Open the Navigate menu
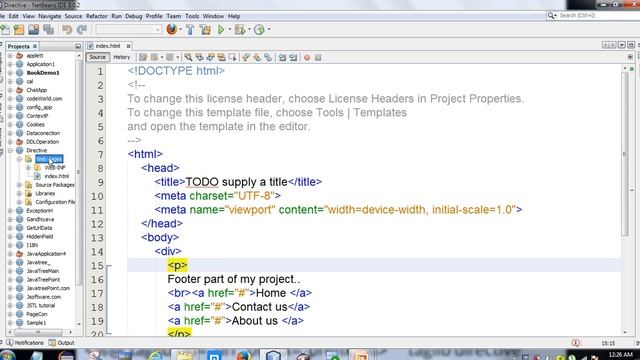 pos(49,16)
